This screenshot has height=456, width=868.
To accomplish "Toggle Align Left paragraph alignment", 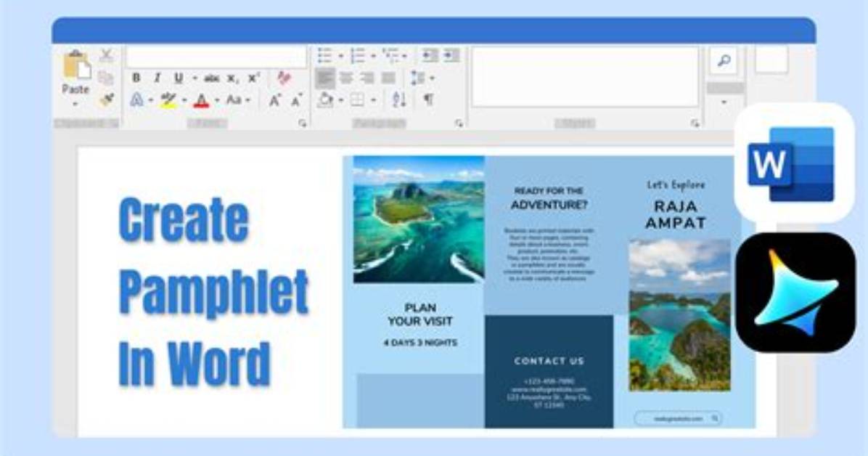I will (x=325, y=78).
